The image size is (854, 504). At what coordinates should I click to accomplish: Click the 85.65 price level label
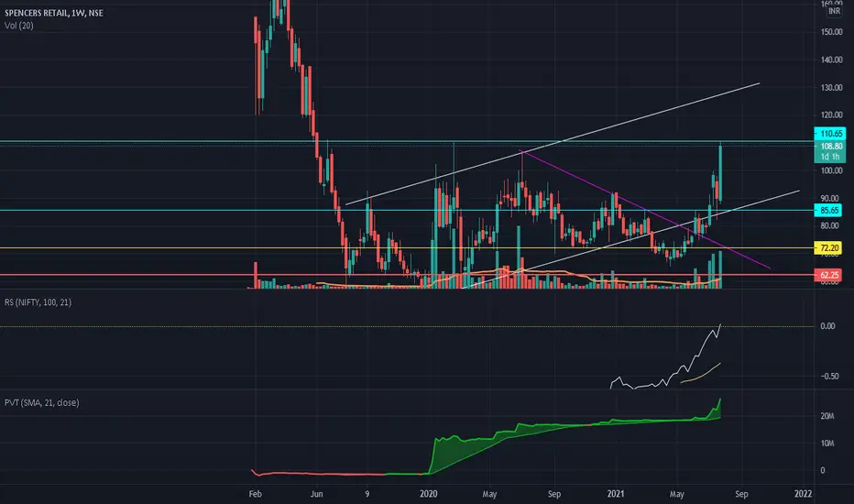pyautogui.click(x=828, y=211)
